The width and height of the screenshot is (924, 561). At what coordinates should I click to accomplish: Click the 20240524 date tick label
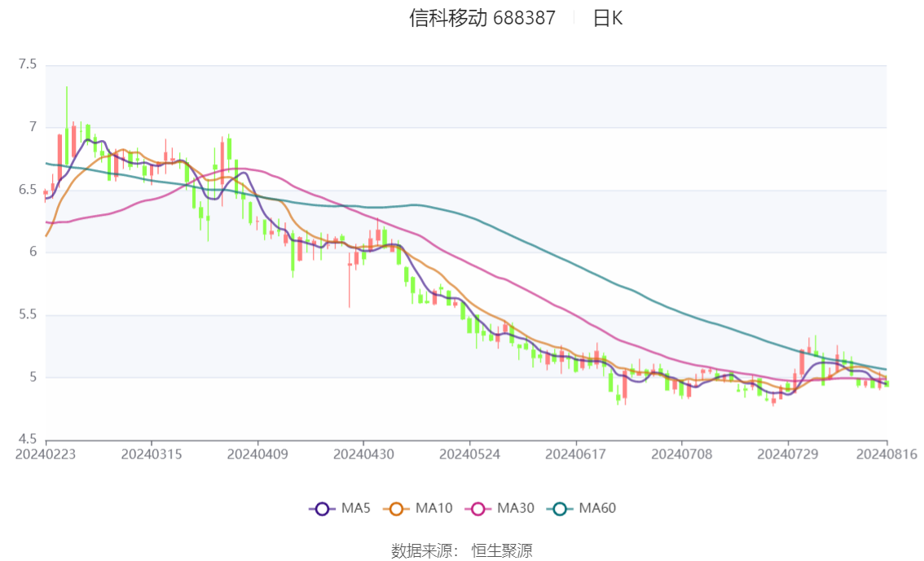pos(469,454)
